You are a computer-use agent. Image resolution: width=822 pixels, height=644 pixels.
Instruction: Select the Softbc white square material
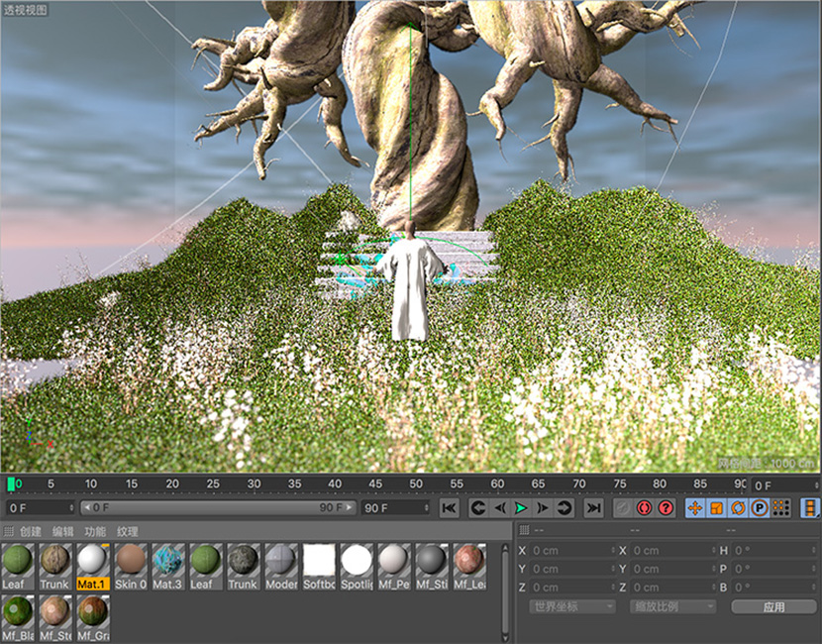click(x=319, y=567)
